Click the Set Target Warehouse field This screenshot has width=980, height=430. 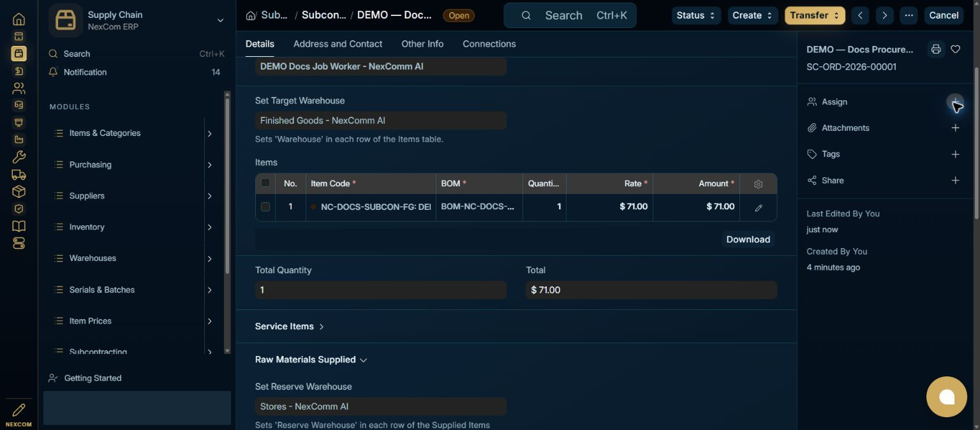[x=381, y=121]
